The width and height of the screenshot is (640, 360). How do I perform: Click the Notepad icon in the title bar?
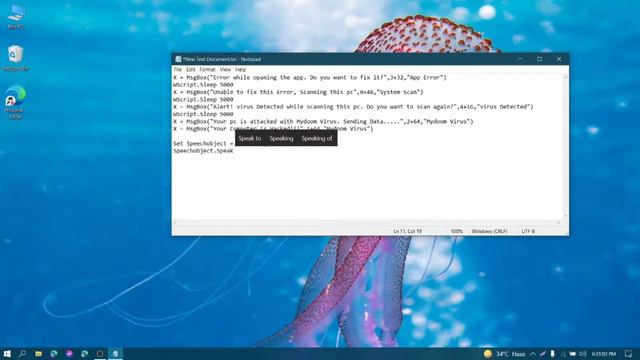pos(178,59)
